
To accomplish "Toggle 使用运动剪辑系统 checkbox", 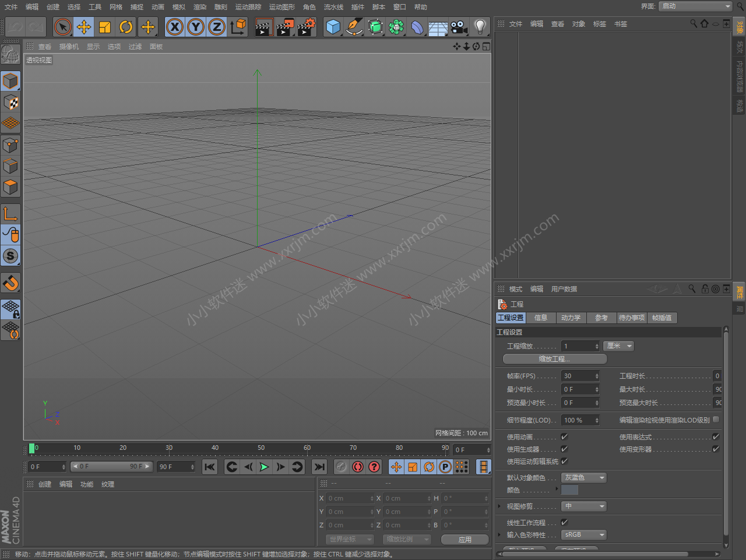I will tap(564, 461).
